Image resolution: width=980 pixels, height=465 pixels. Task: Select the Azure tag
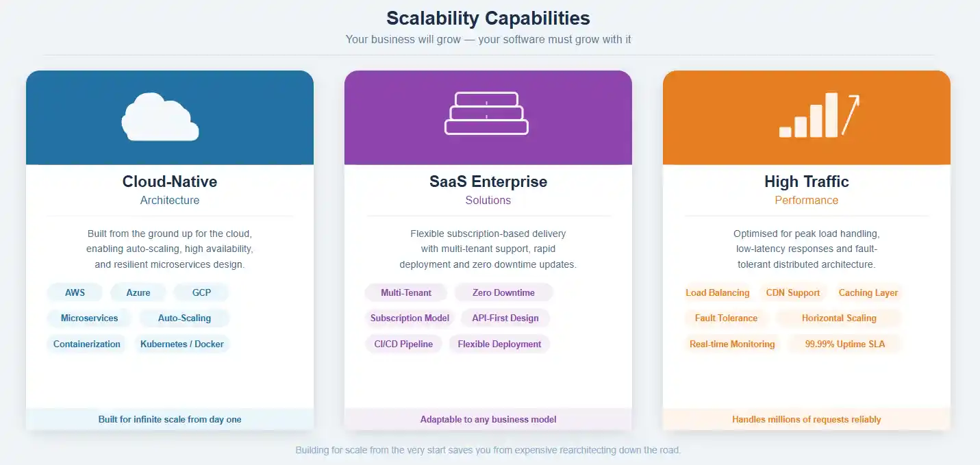pos(138,292)
